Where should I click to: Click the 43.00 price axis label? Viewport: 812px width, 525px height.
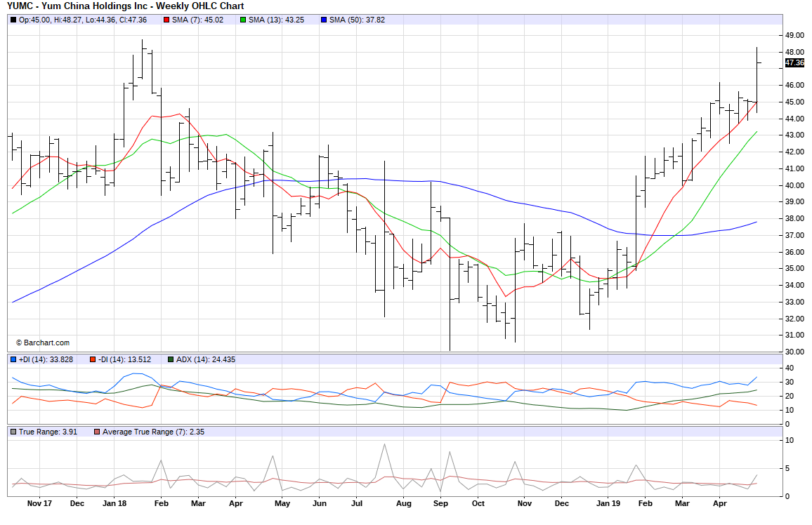coord(794,135)
